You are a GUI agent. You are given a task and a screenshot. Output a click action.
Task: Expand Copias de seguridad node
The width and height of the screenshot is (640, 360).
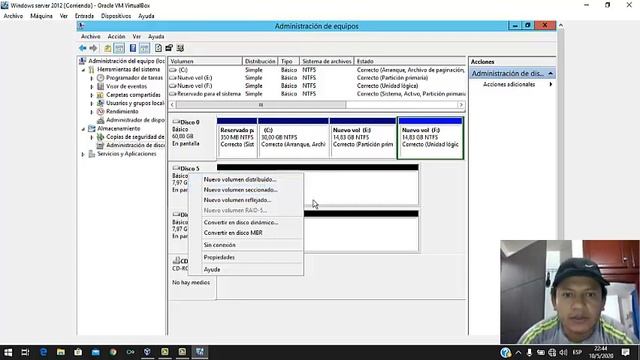(92, 137)
